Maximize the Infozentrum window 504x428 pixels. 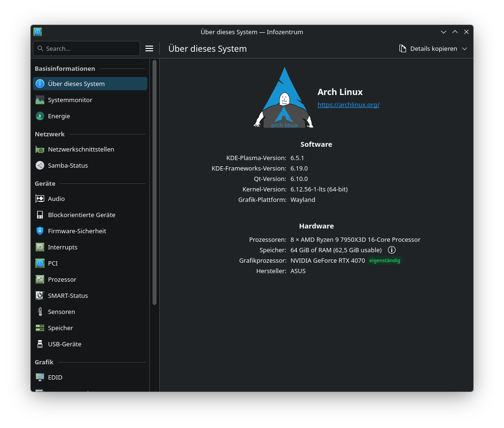tap(455, 32)
